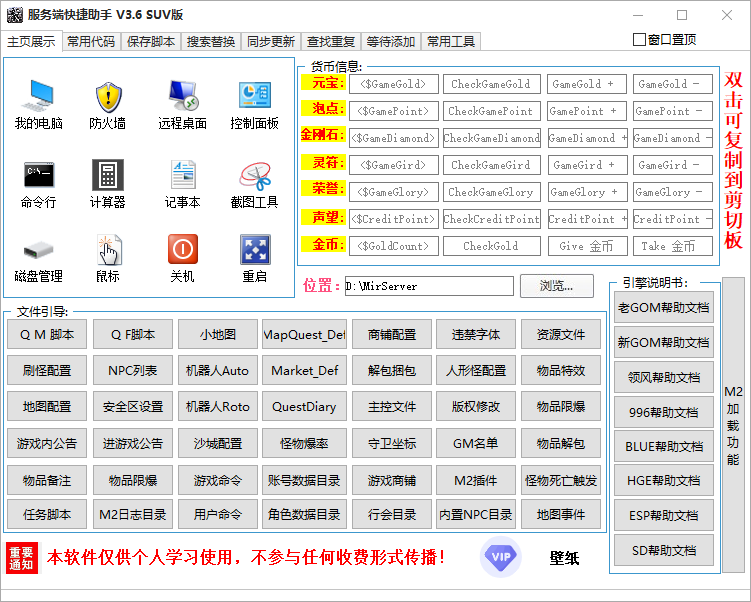Open the 新GOM帮助文档 button
The image size is (751, 602).
click(664, 342)
